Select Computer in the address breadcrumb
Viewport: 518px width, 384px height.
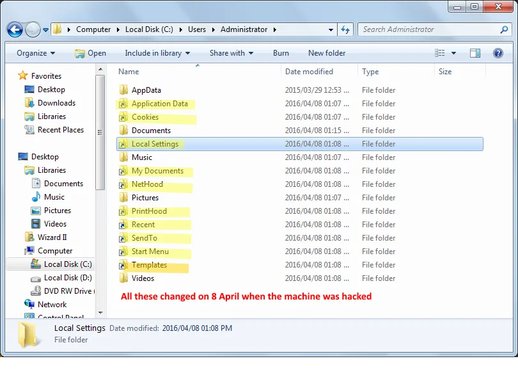click(x=93, y=29)
